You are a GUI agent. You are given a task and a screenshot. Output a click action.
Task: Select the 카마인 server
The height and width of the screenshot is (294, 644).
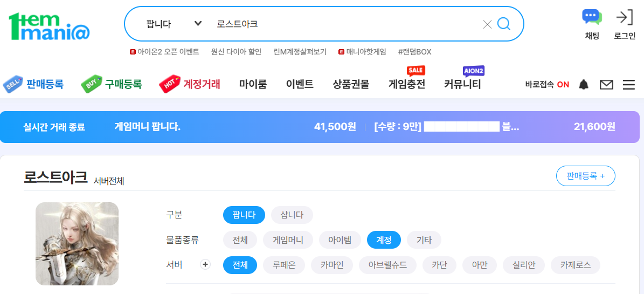coord(332,265)
